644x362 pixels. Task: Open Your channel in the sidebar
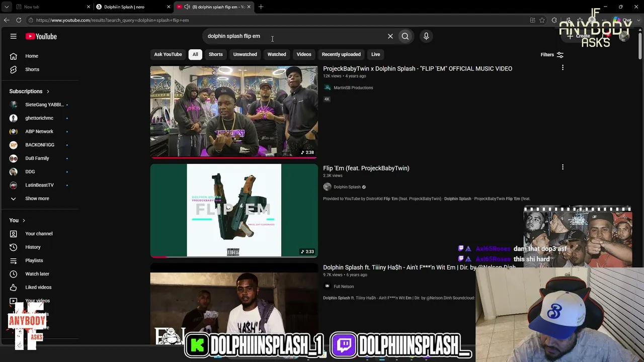point(40,234)
